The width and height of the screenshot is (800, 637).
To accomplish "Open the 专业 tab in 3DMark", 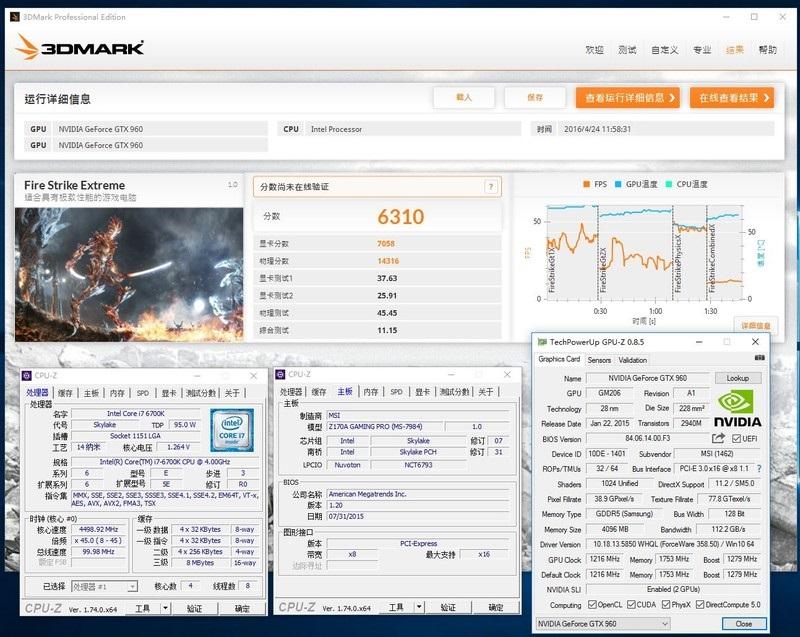I will [x=702, y=49].
